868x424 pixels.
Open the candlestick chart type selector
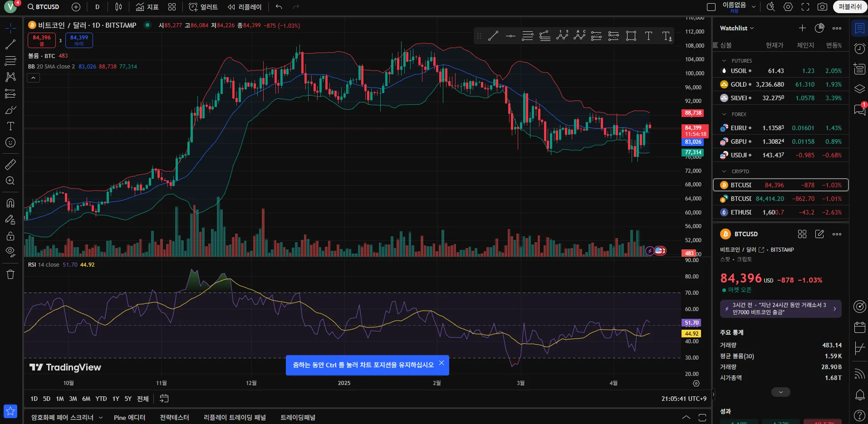click(x=118, y=7)
